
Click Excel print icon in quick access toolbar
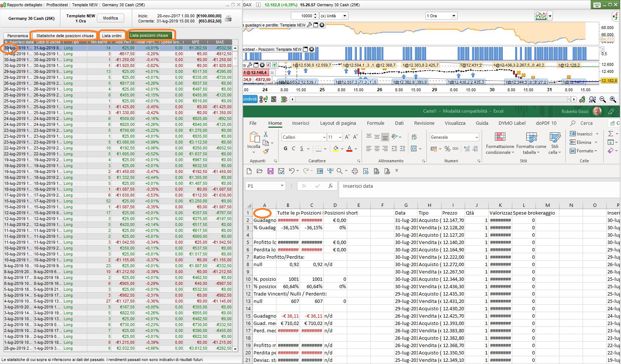click(355, 171)
